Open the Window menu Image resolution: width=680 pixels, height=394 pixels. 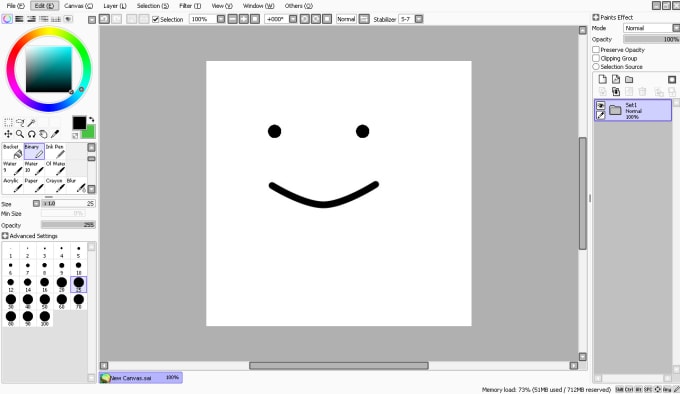pos(258,6)
